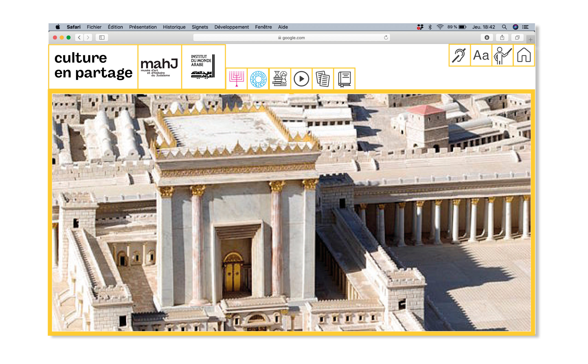Click the pink menorah icon

(x=236, y=79)
